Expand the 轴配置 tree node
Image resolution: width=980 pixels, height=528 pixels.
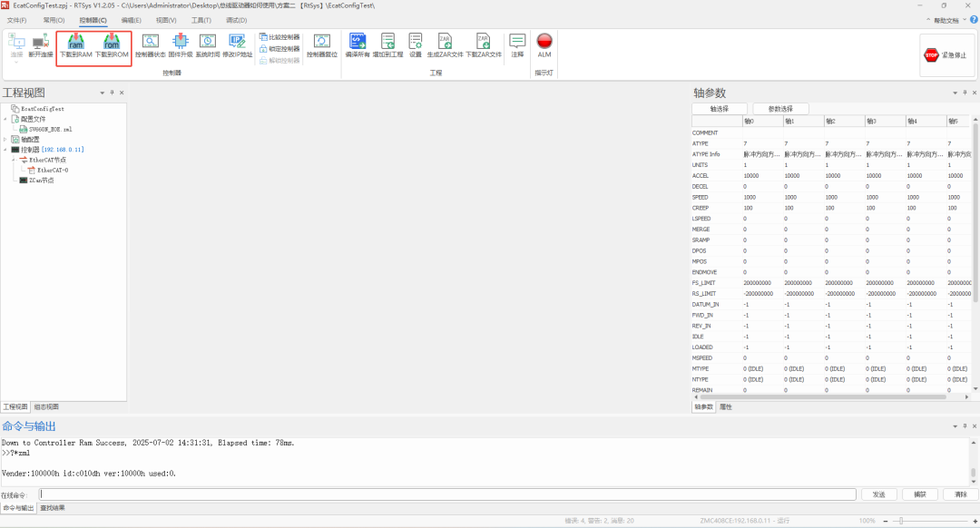5,140
